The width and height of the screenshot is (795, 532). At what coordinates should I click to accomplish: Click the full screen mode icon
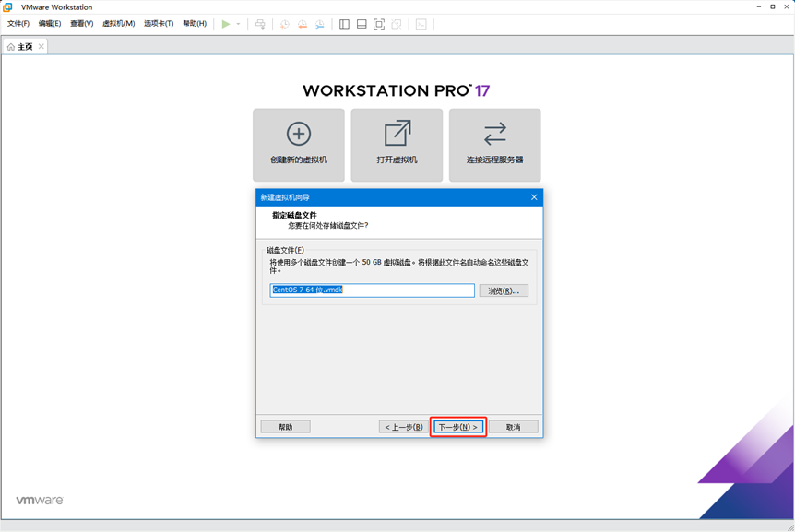click(x=379, y=24)
